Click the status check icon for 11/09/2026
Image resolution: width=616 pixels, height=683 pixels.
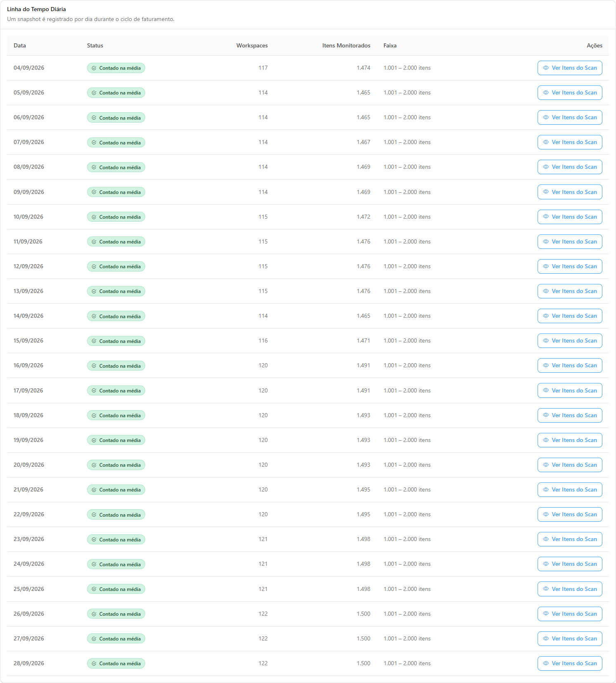point(94,242)
